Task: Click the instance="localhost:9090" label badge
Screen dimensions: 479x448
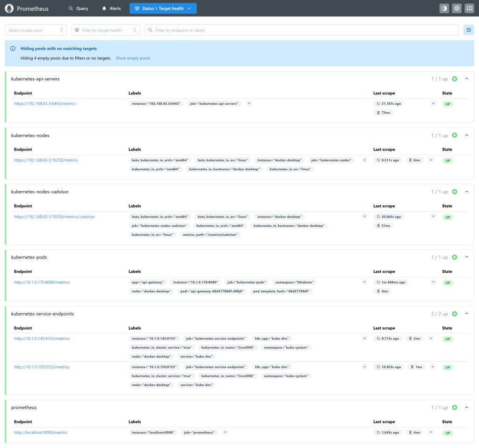Action: [x=153, y=433]
